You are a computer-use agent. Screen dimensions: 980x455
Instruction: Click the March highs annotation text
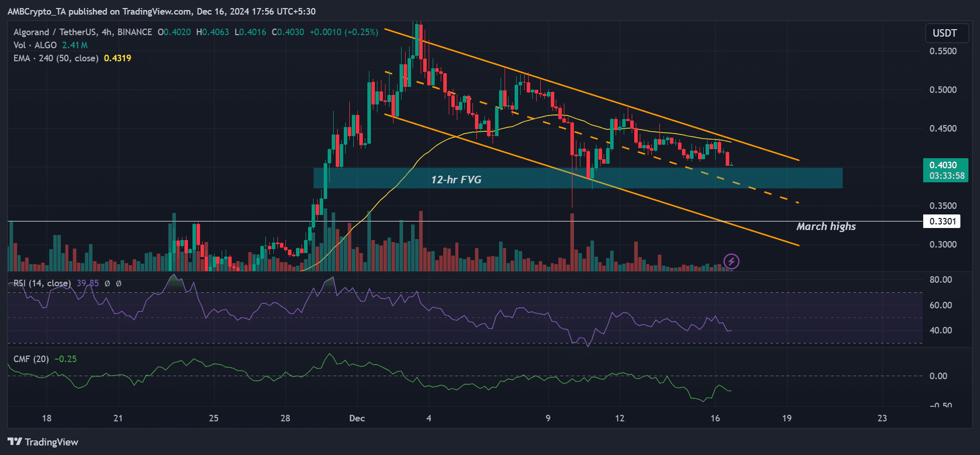826,226
